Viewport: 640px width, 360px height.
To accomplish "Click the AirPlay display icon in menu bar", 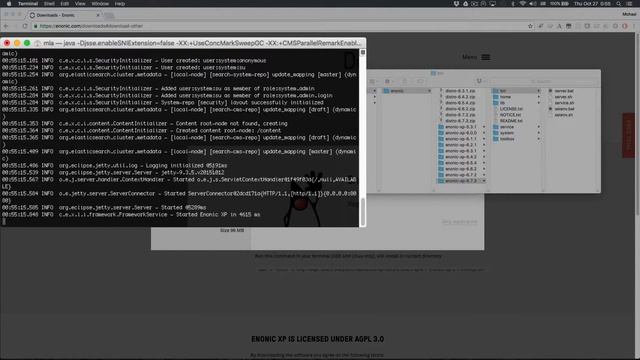I will click(x=493, y=4).
